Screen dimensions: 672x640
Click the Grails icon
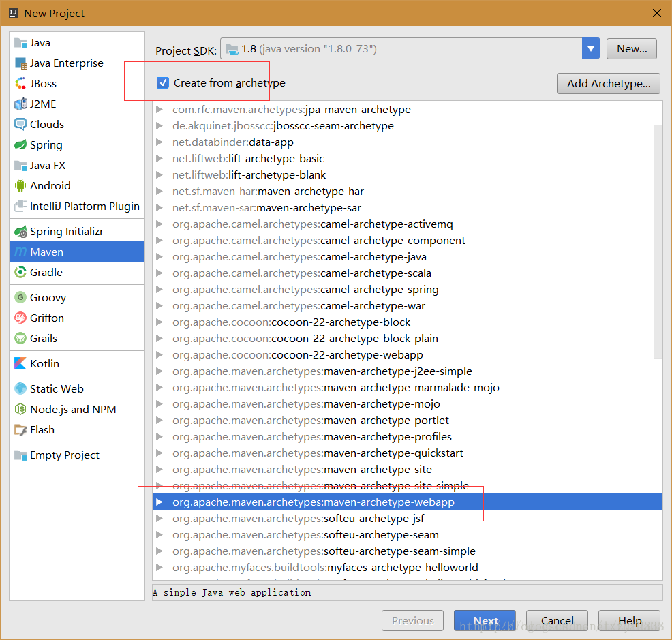pos(20,338)
